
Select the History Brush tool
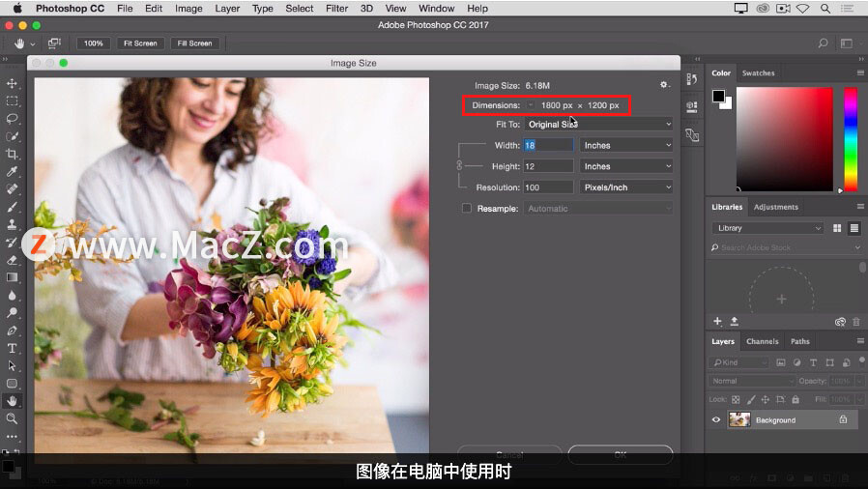tap(12, 243)
